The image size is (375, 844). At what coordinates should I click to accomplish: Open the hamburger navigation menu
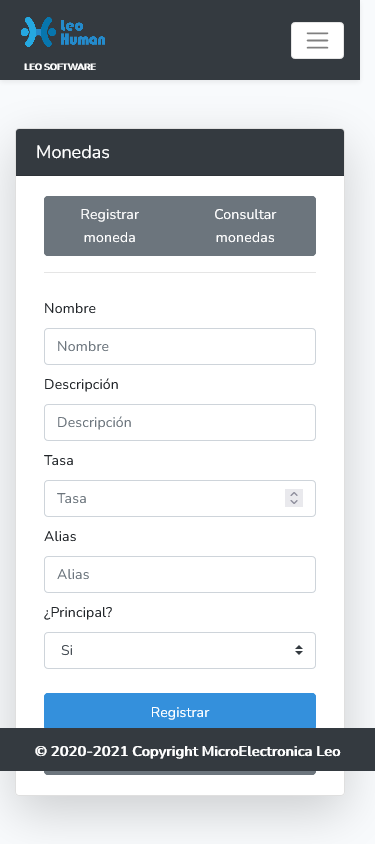point(317,40)
